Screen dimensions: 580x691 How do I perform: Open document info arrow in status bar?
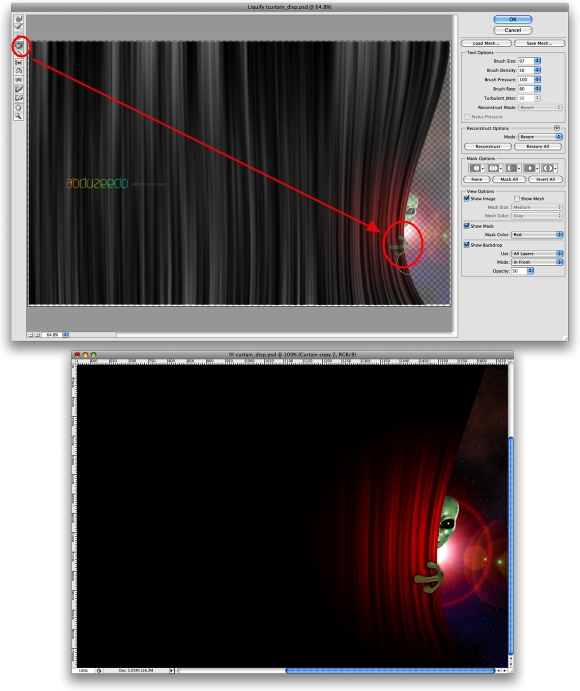[172, 670]
